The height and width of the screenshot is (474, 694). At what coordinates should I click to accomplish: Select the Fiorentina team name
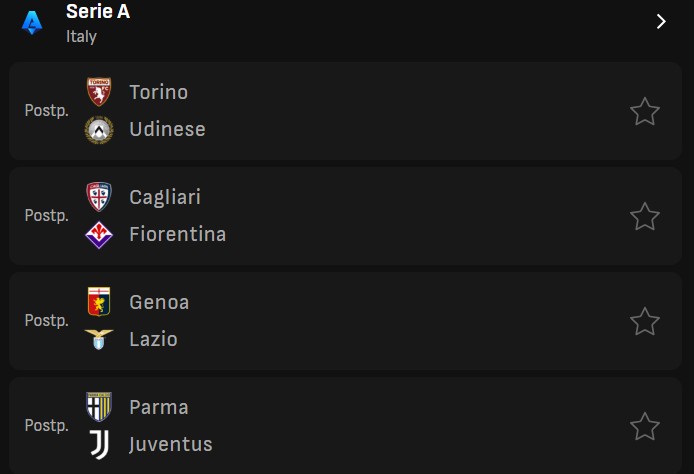(x=177, y=234)
